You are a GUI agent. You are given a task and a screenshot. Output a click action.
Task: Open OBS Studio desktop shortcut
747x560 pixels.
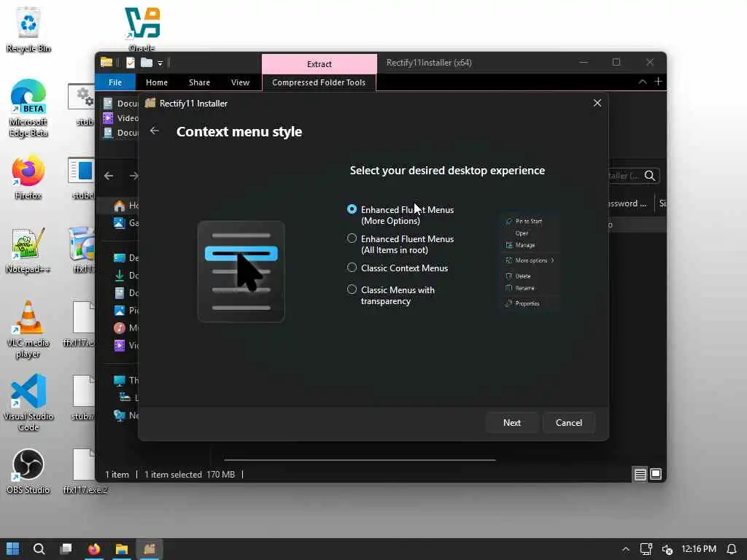28,472
